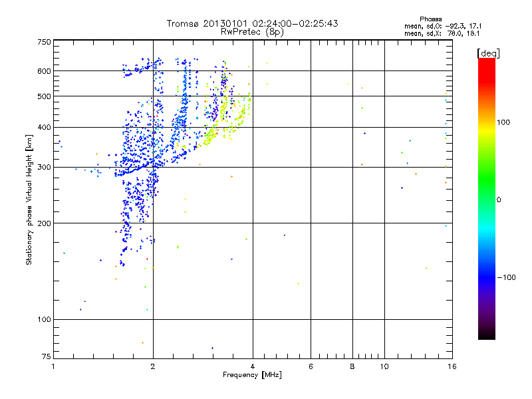The image size is (532, 399).
Task: Select the 'mean, sd,X: 78.0, 18.1' line
Action: tap(442, 33)
